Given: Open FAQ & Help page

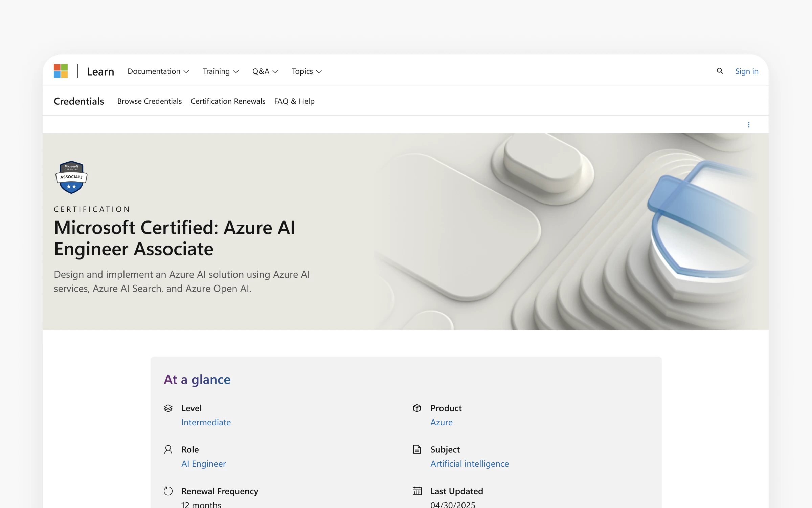Looking at the screenshot, I should [x=294, y=101].
